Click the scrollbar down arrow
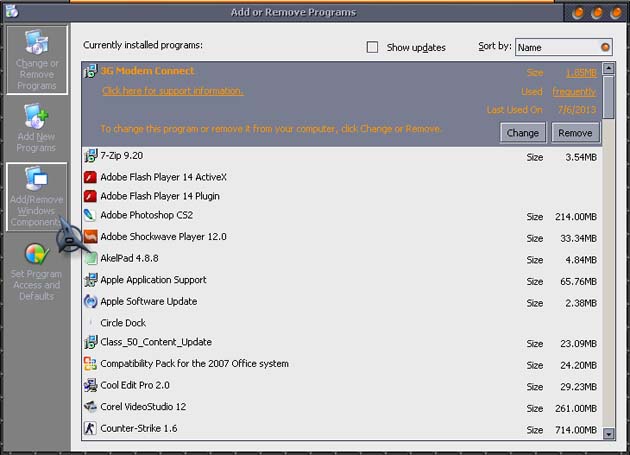 tap(609, 434)
